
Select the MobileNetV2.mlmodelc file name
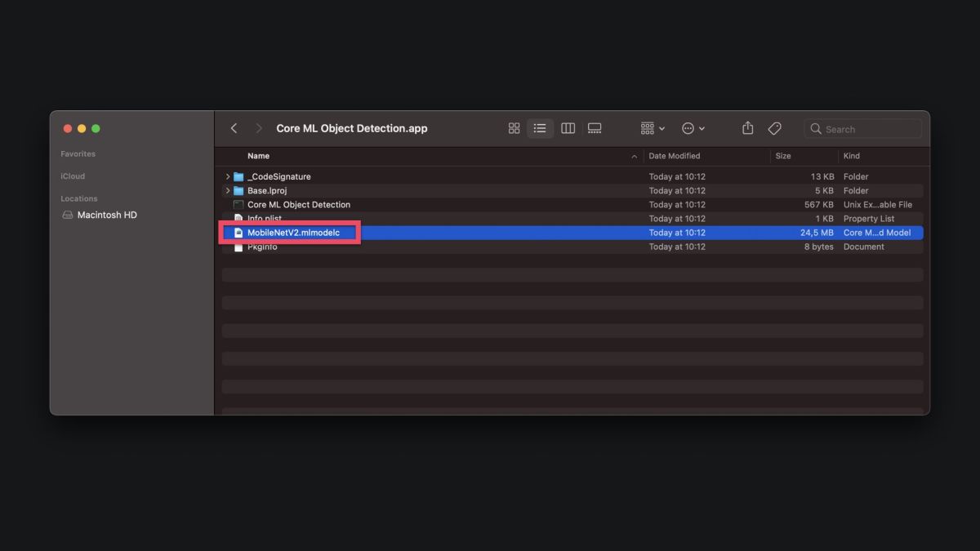point(293,233)
